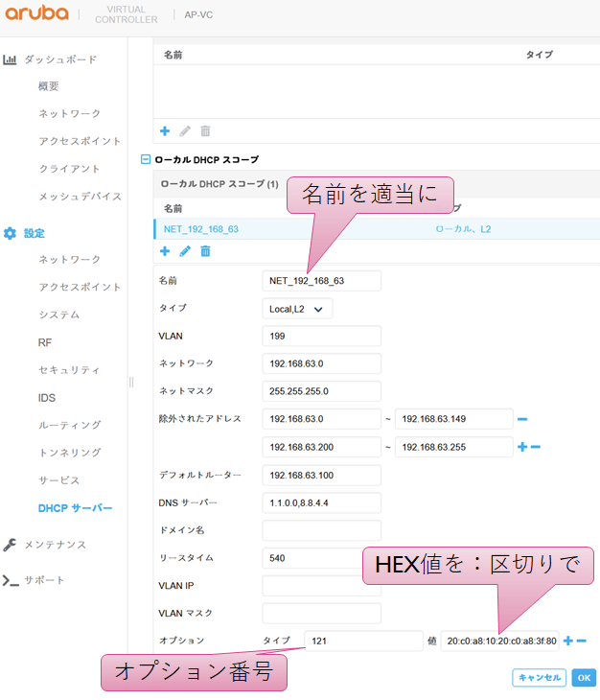Click the ローカル、L2 type cell
Screen dimensions: 600x700
click(463, 229)
